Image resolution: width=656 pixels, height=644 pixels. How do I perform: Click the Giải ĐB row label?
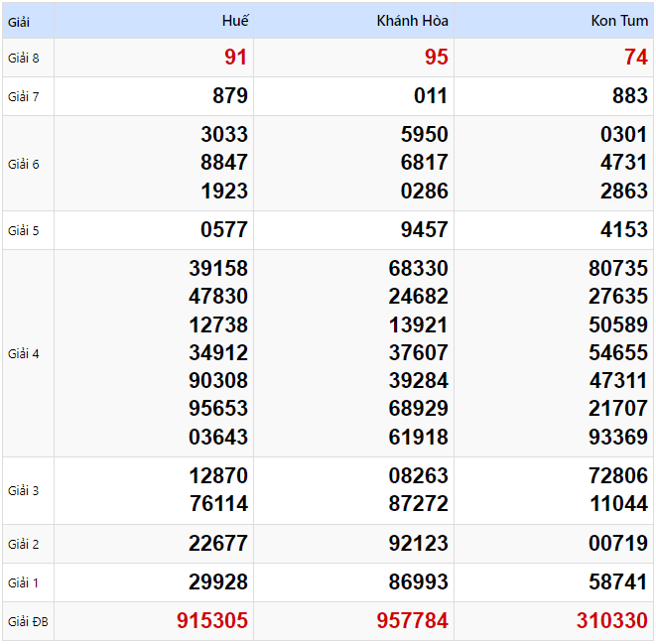(x=27, y=622)
